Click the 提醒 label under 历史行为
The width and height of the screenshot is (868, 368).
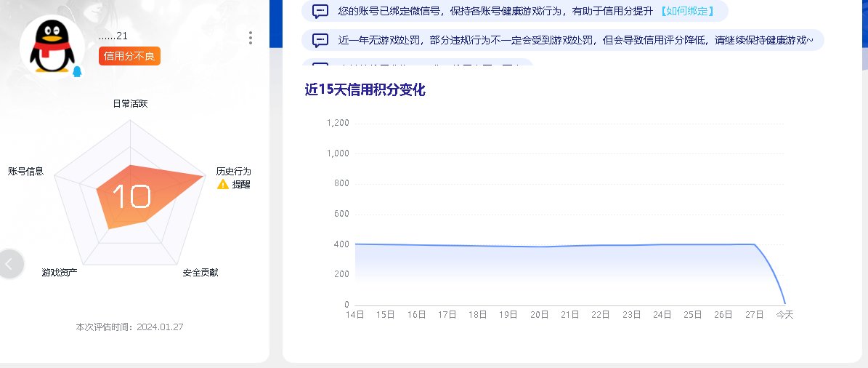[241, 185]
